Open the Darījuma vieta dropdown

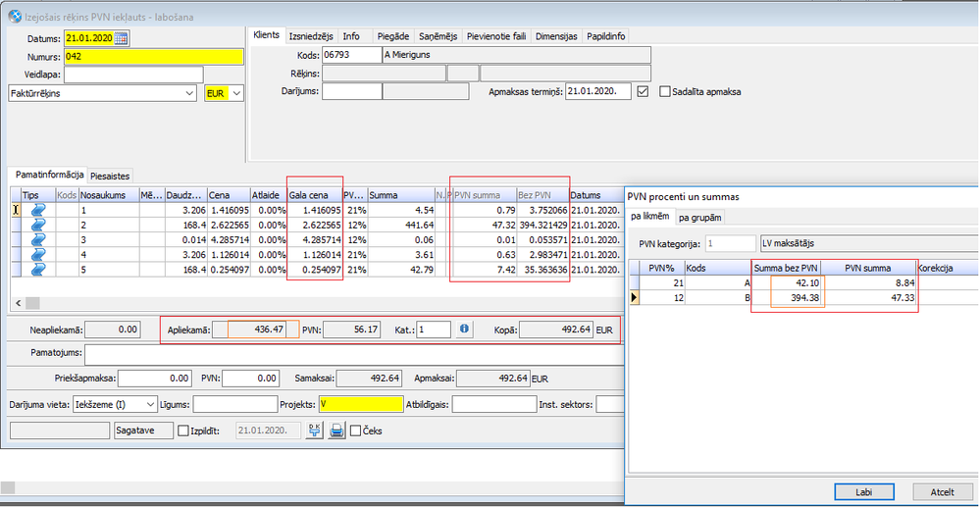(149, 404)
